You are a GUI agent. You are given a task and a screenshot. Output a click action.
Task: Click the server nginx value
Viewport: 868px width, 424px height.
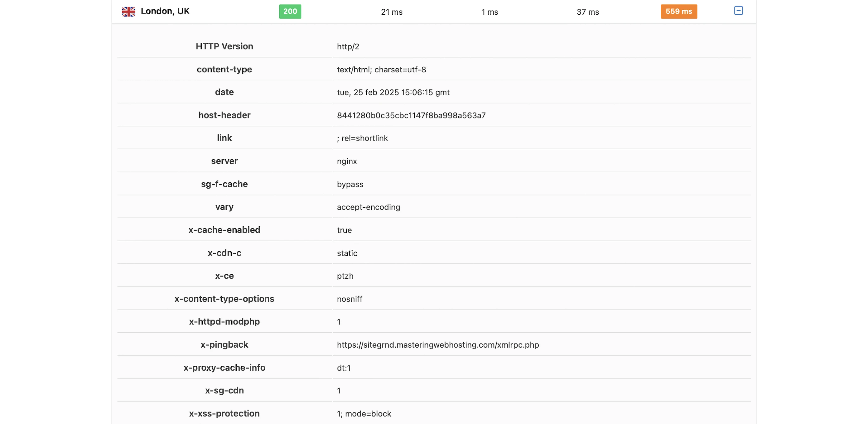coord(347,161)
